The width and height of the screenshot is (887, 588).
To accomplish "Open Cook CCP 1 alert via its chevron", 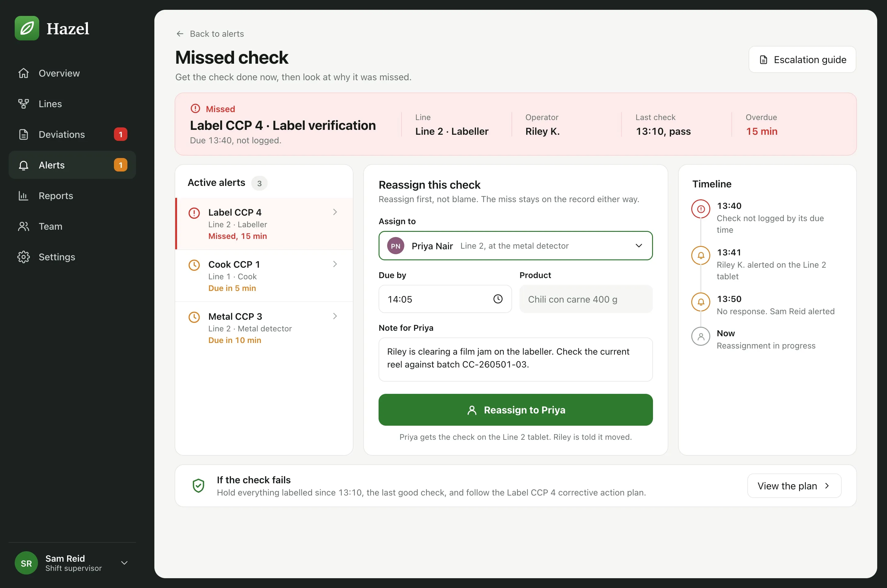I will (x=335, y=264).
